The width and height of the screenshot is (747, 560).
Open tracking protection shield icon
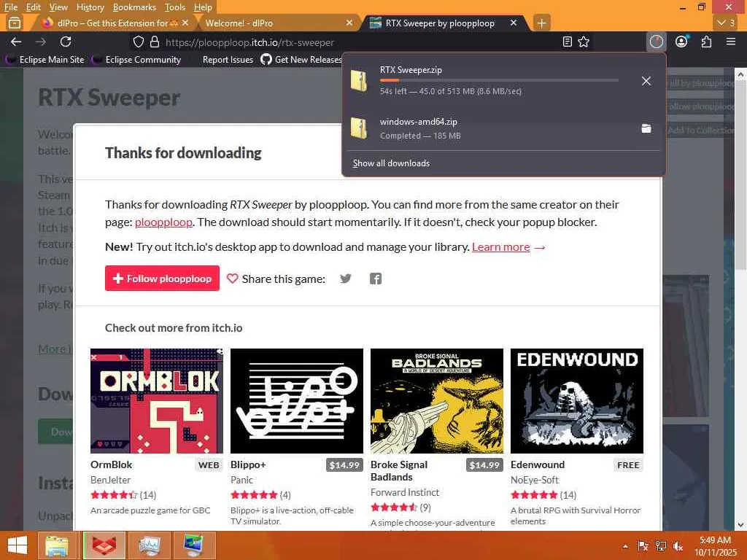click(138, 42)
